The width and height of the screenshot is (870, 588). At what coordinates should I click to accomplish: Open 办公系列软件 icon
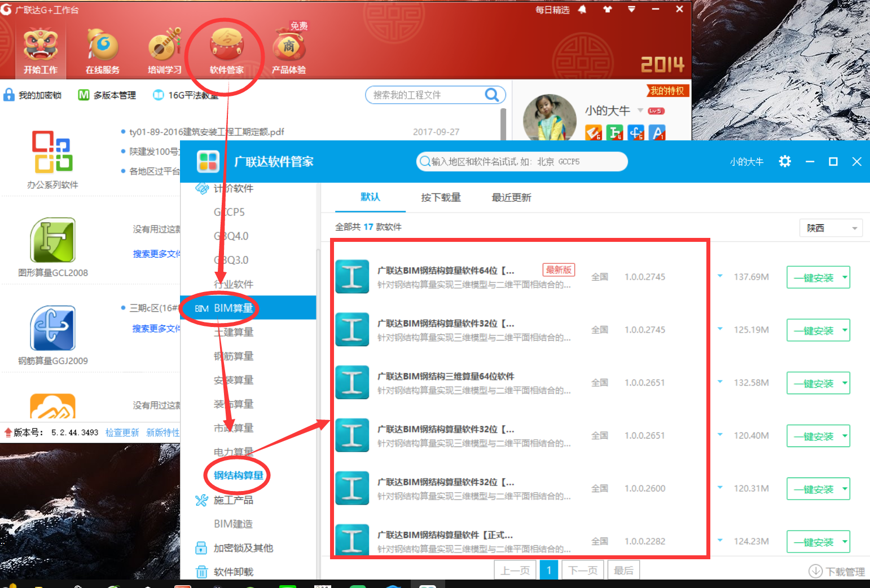(x=52, y=152)
